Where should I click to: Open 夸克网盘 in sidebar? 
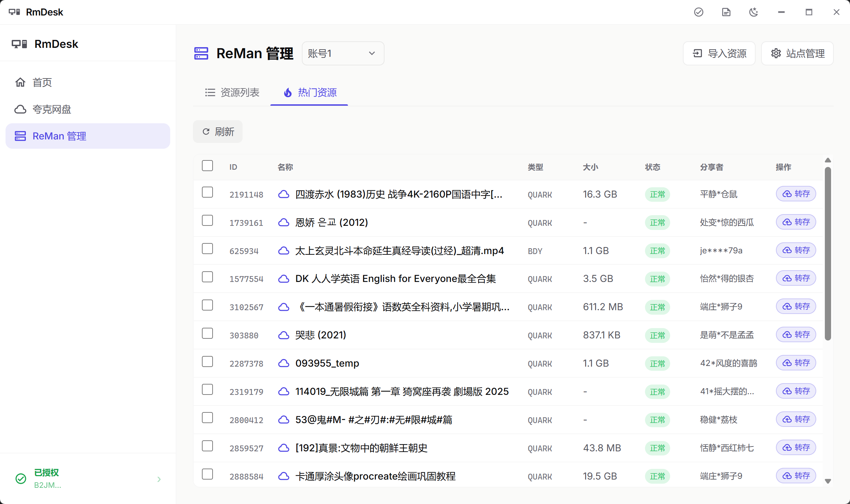point(88,109)
